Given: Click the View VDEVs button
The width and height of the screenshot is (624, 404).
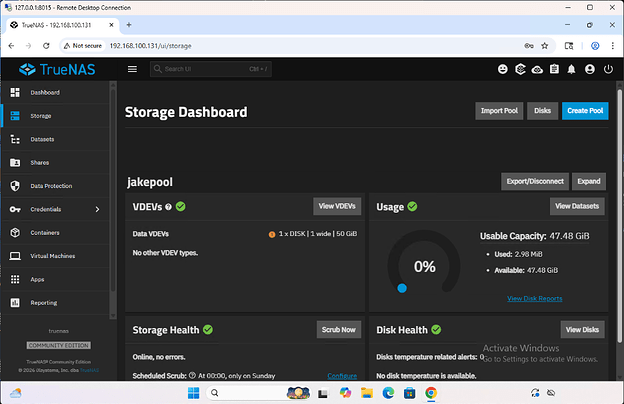Looking at the screenshot, I should tap(337, 206).
